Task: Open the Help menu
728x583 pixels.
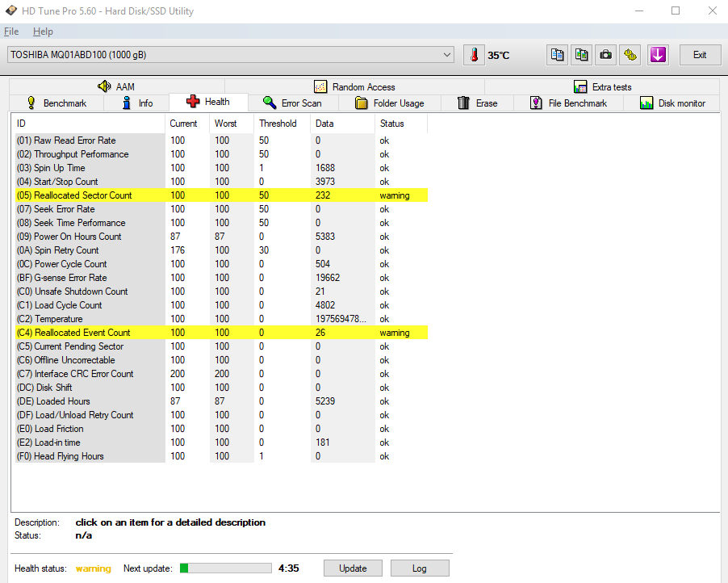Action: coord(43,31)
